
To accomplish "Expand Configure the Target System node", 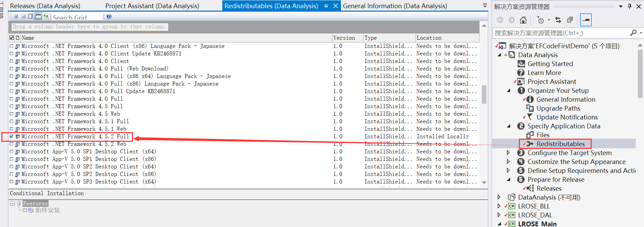I will [x=508, y=153].
